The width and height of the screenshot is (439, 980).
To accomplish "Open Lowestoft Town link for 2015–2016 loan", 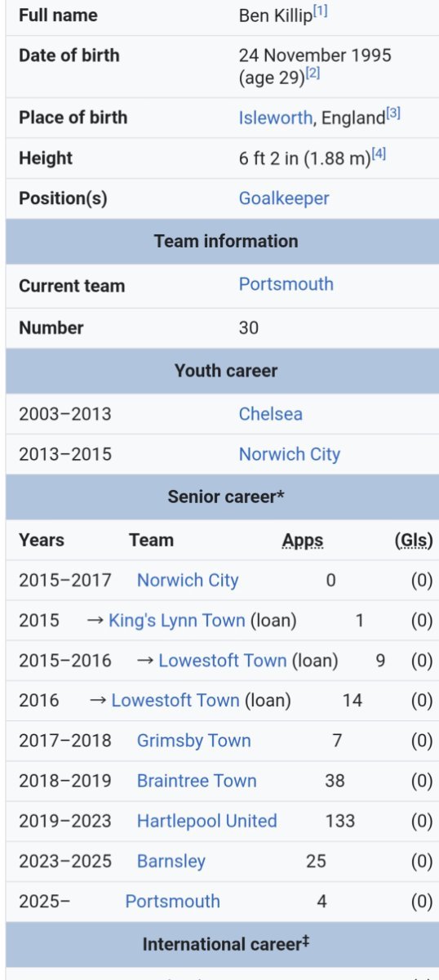I will click(223, 661).
